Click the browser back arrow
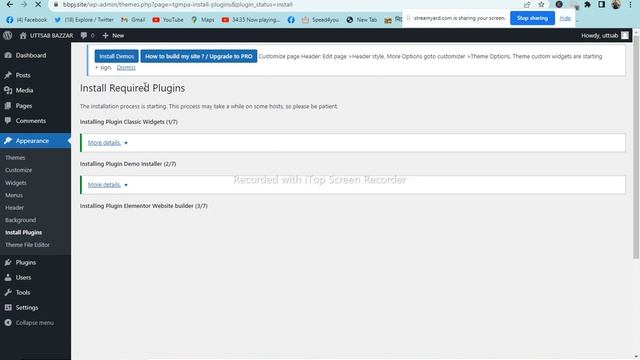This screenshot has height=360, width=640. [x=9, y=4]
